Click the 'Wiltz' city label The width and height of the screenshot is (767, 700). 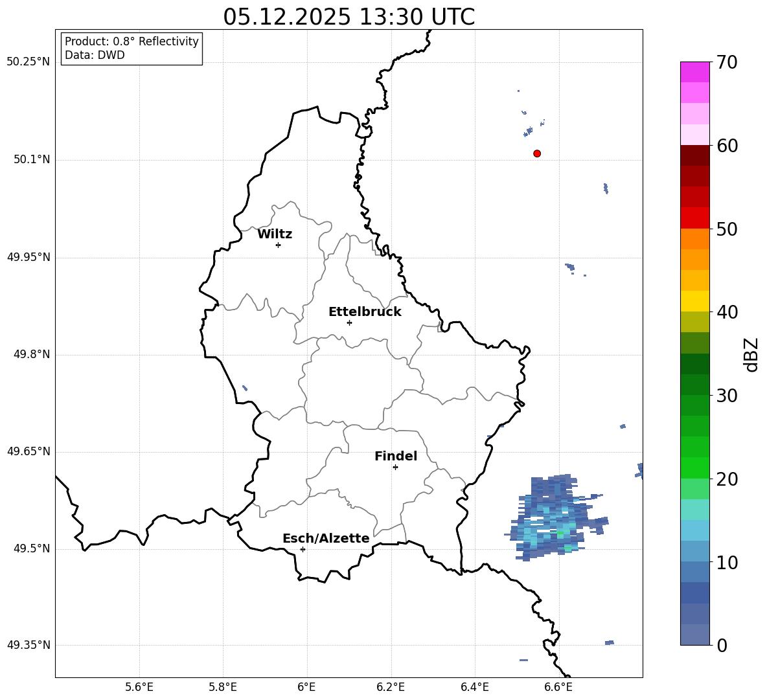click(275, 234)
